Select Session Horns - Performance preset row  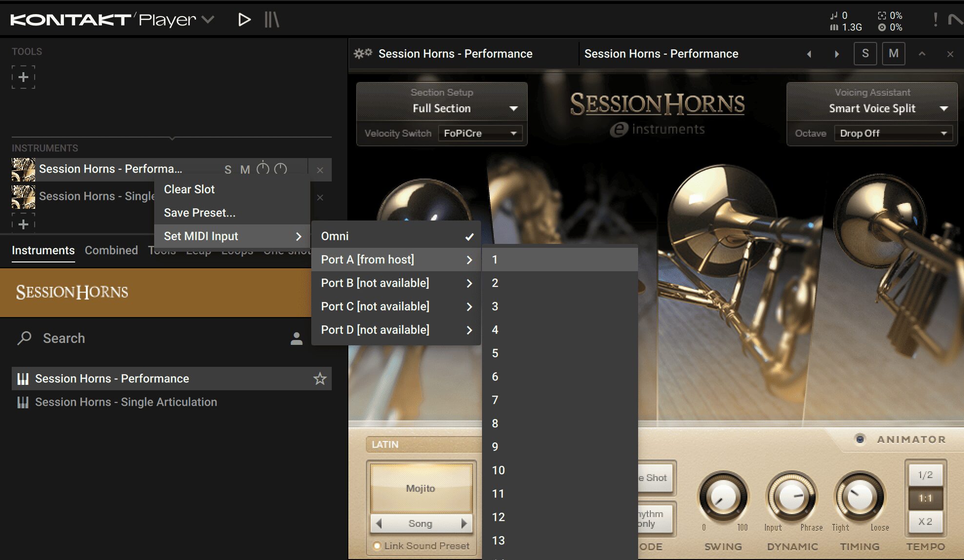pos(172,379)
